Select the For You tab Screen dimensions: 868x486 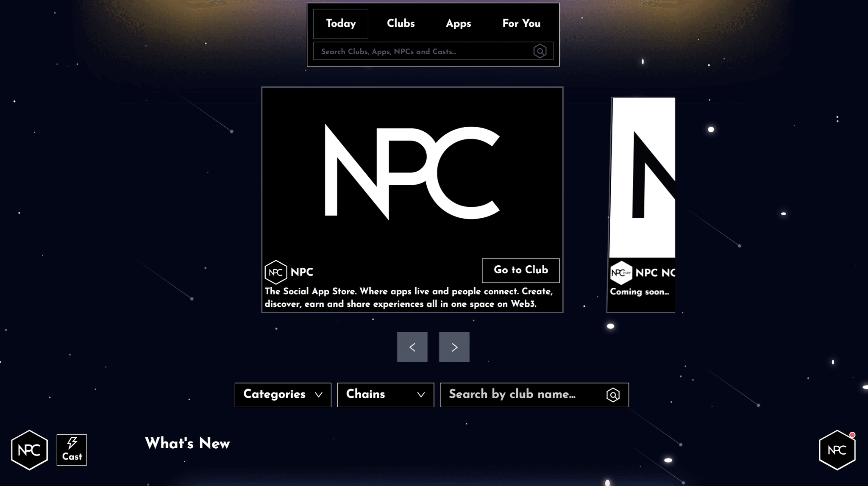click(521, 24)
